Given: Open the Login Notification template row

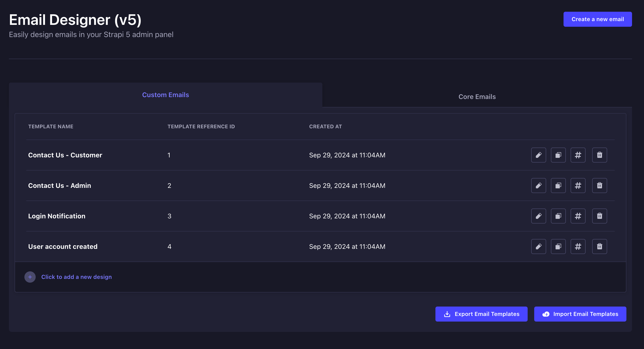Looking at the screenshot, I should click(x=57, y=216).
